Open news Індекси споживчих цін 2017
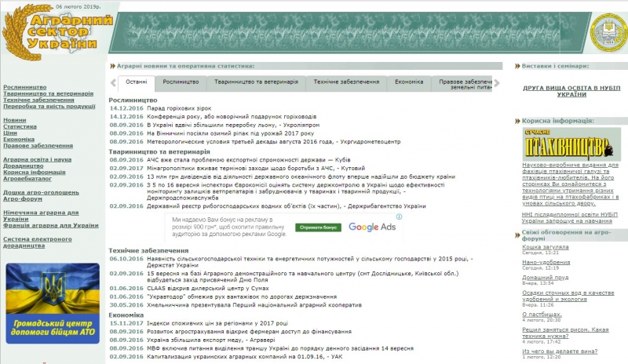This screenshot has height=364, width=628. (217, 323)
